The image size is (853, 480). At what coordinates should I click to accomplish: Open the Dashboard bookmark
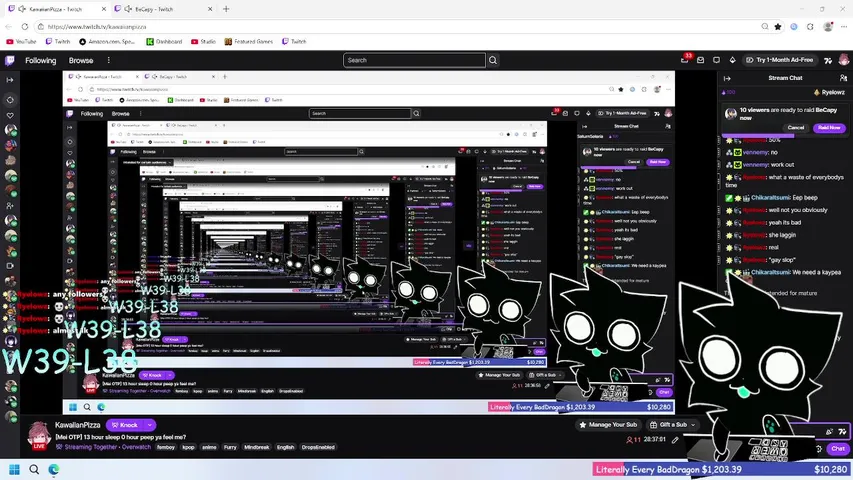[164, 41]
